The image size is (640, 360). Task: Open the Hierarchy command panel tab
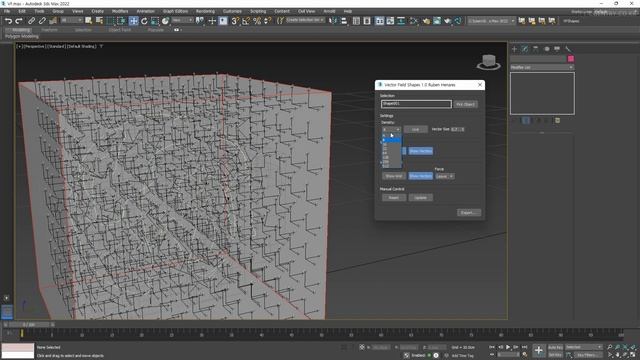536,49
